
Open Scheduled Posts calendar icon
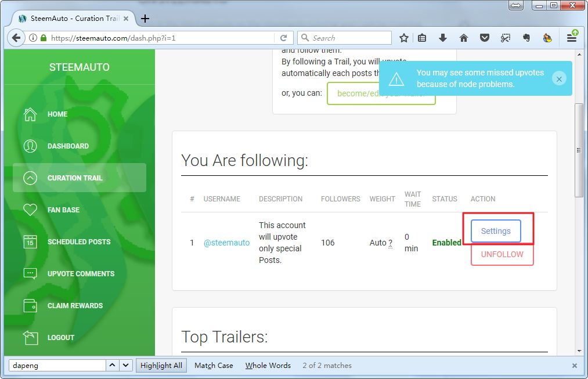(x=30, y=242)
